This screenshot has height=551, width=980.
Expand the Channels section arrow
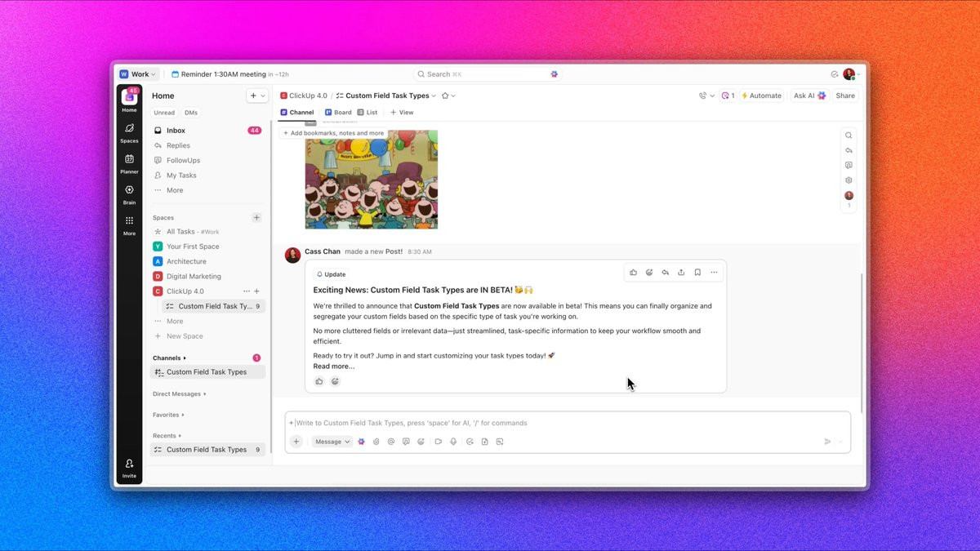click(185, 358)
